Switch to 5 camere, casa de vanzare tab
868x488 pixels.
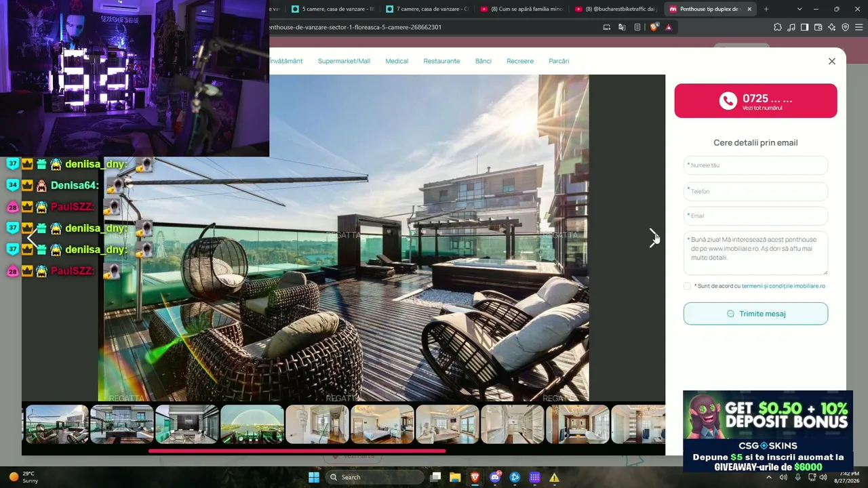(x=332, y=9)
